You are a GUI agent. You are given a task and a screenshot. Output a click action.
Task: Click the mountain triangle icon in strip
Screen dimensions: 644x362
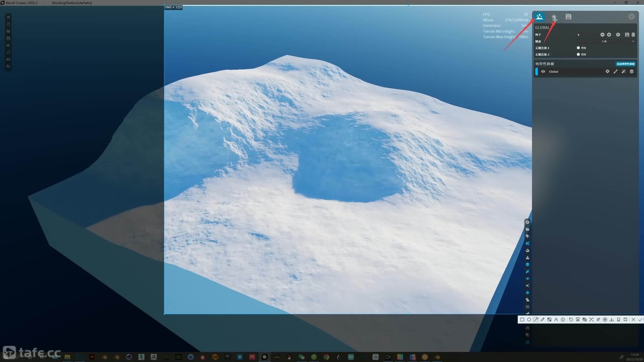pyautogui.click(x=528, y=257)
